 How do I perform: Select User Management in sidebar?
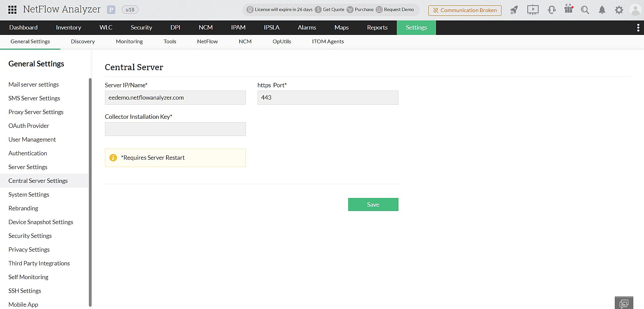(x=32, y=140)
